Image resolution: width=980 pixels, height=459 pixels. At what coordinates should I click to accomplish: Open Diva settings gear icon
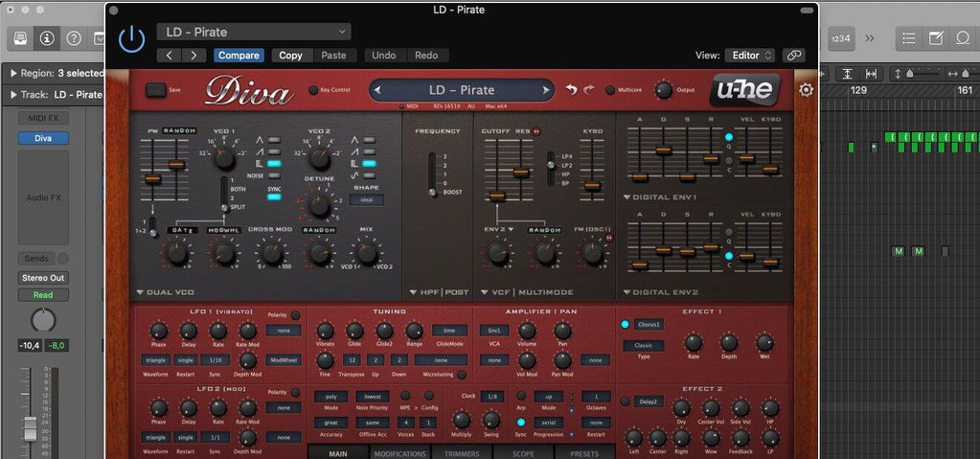tap(806, 90)
